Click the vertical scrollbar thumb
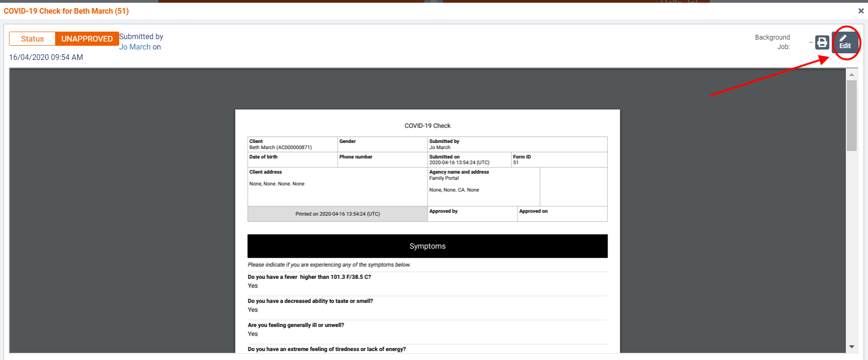Viewport: 868px width, 360px height. tap(852, 115)
